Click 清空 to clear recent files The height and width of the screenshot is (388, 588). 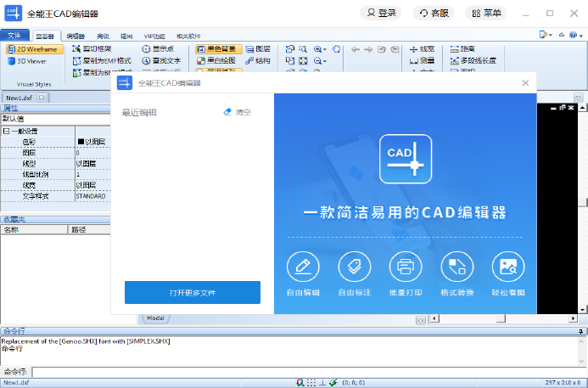(x=237, y=112)
